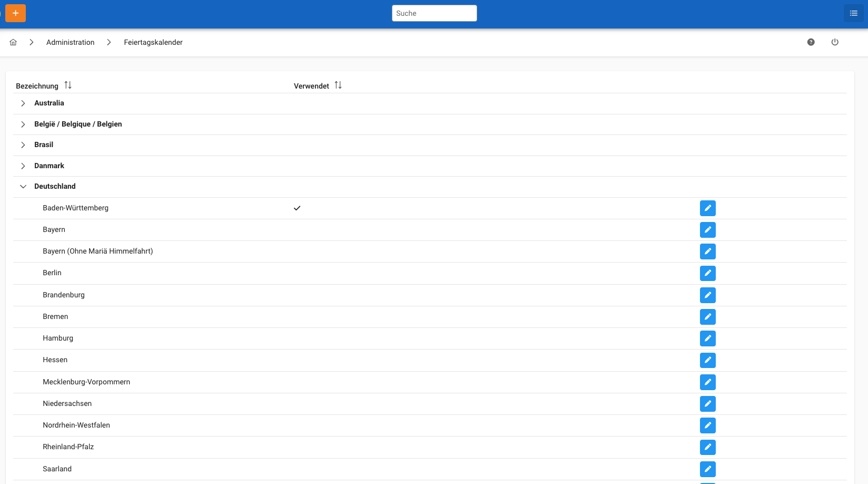This screenshot has height=484, width=868.
Task: Focus the Suche search field
Action: point(434,13)
